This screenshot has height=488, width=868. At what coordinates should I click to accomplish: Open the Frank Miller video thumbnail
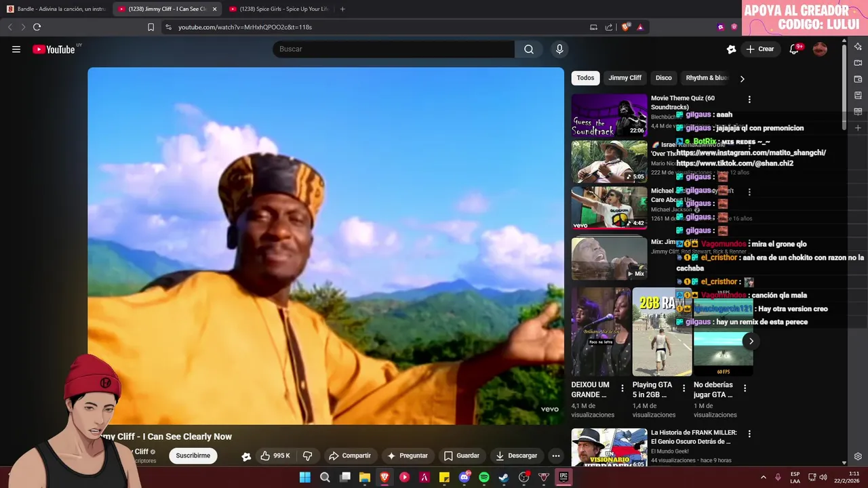609,447
